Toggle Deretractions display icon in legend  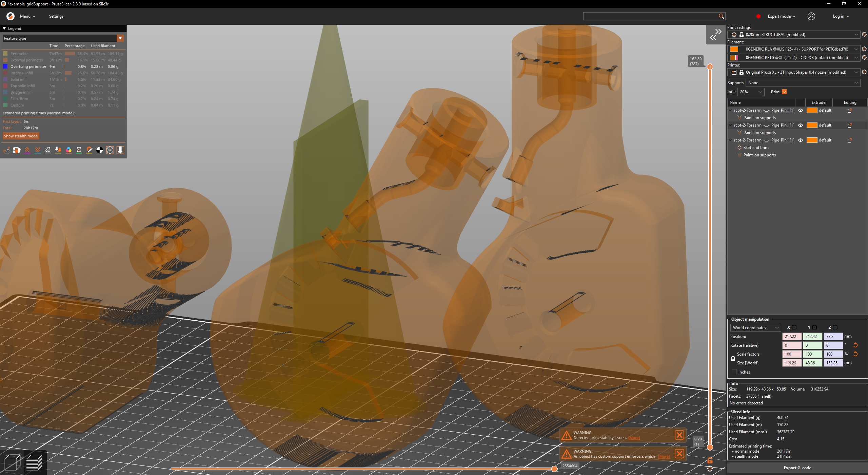38,150
